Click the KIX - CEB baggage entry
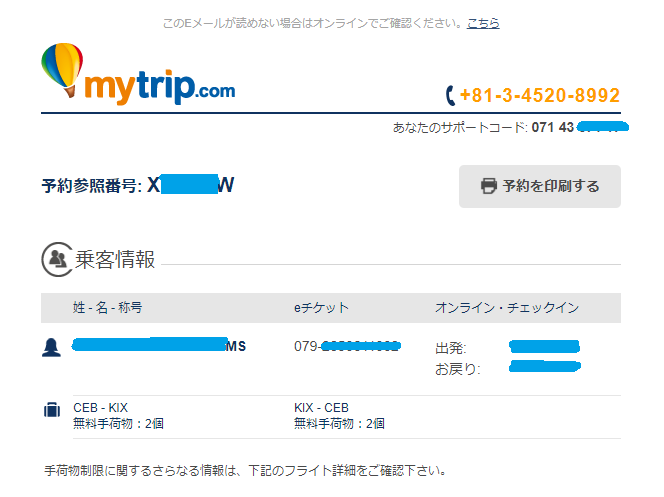The image size is (664, 497). pyautogui.click(x=339, y=415)
